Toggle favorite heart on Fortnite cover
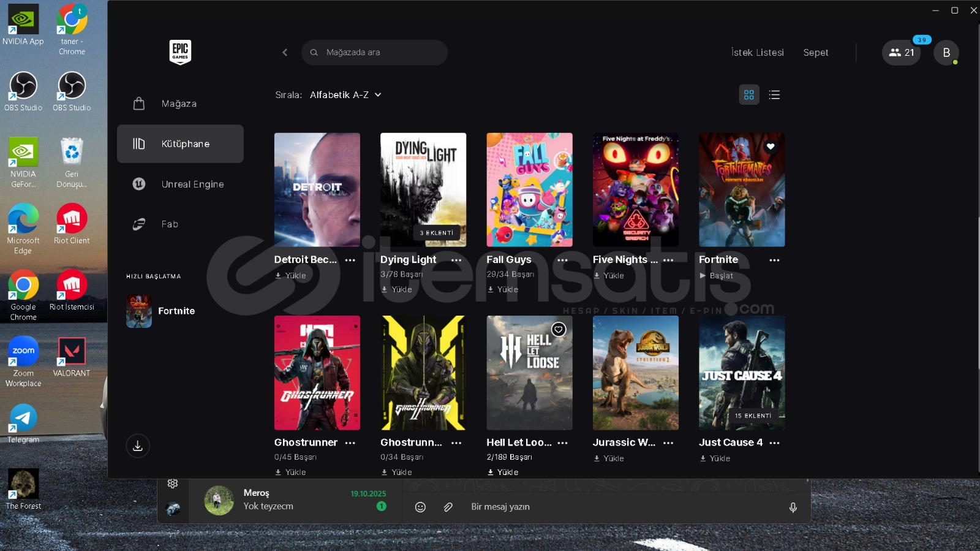This screenshot has height=551, width=980. (771, 146)
